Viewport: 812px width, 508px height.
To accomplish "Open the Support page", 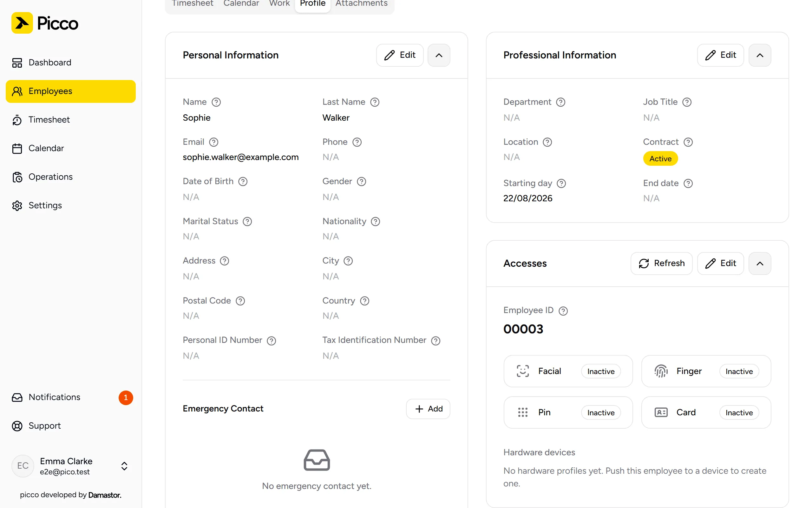I will [71, 426].
